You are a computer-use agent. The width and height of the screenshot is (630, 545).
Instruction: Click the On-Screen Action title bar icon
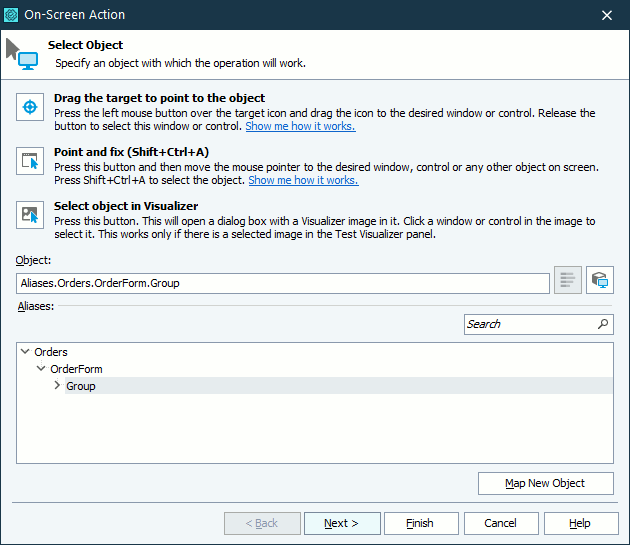(12, 15)
